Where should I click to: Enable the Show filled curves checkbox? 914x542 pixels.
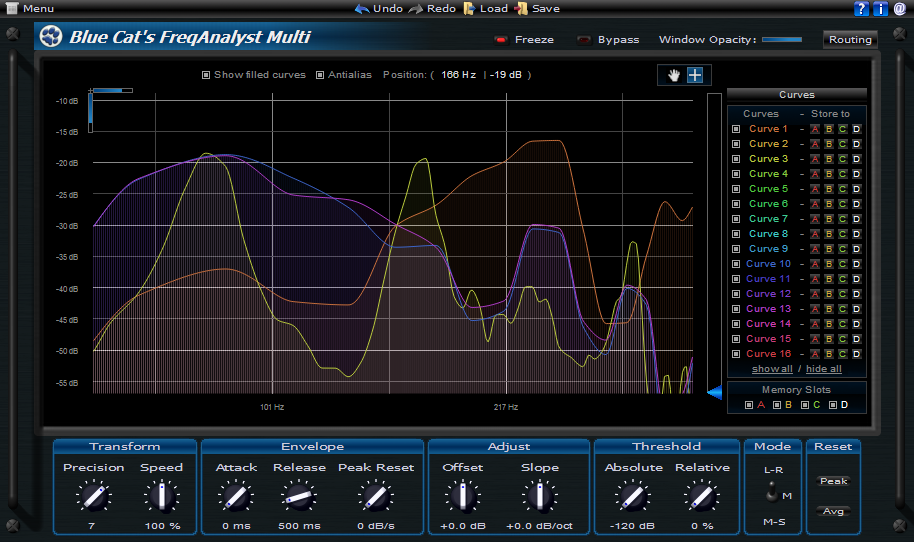coord(206,75)
